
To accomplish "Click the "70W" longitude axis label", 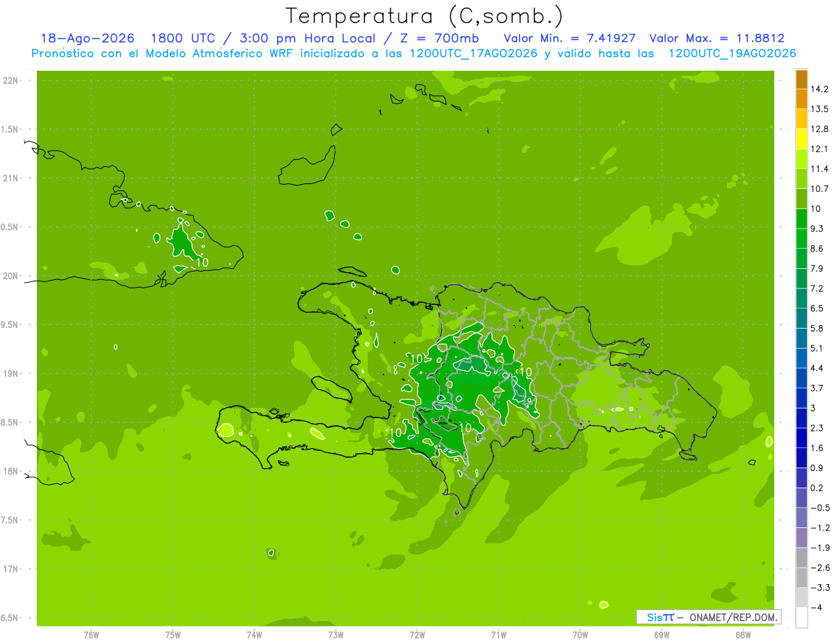I will 580,635.
